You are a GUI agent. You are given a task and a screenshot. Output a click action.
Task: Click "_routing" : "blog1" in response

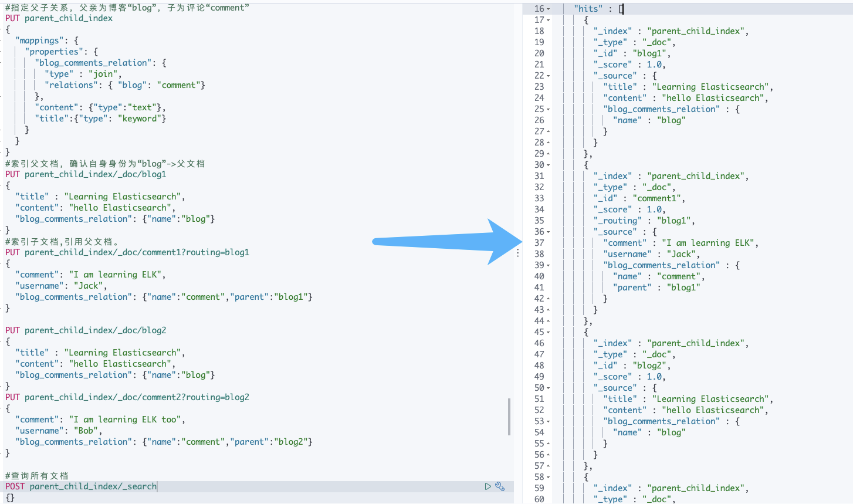click(x=644, y=221)
